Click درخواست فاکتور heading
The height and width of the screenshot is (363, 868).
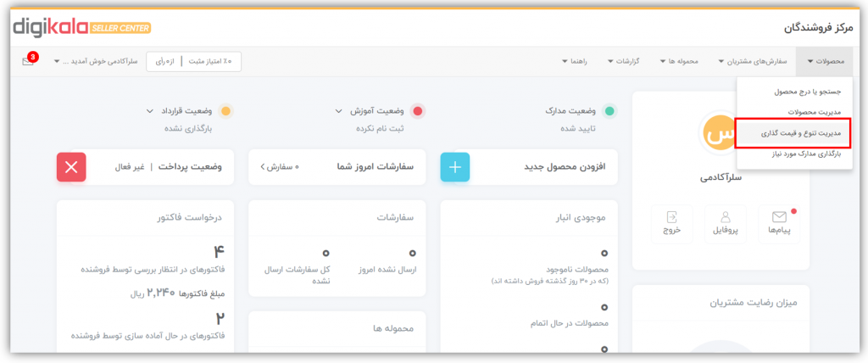(190, 218)
